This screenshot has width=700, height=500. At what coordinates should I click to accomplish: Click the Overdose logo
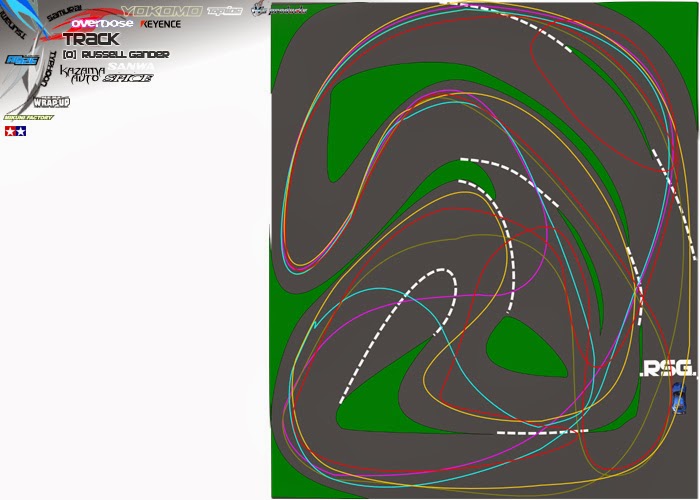(x=102, y=23)
